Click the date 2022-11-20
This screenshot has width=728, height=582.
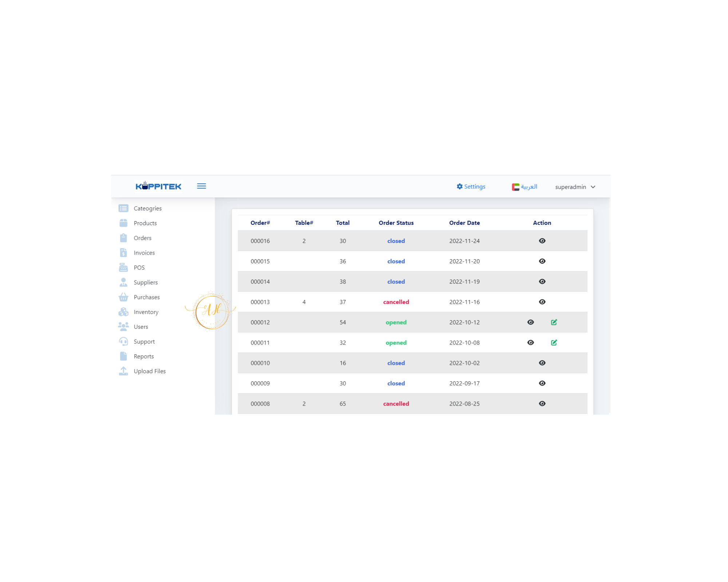pyautogui.click(x=464, y=261)
